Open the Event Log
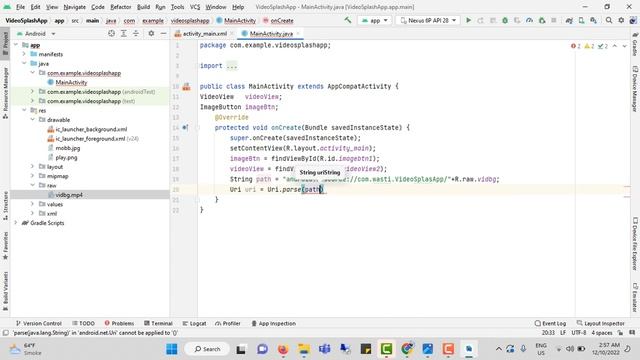Image resolution: width=640 pixels, height=360 pixels. pos(550,323)
